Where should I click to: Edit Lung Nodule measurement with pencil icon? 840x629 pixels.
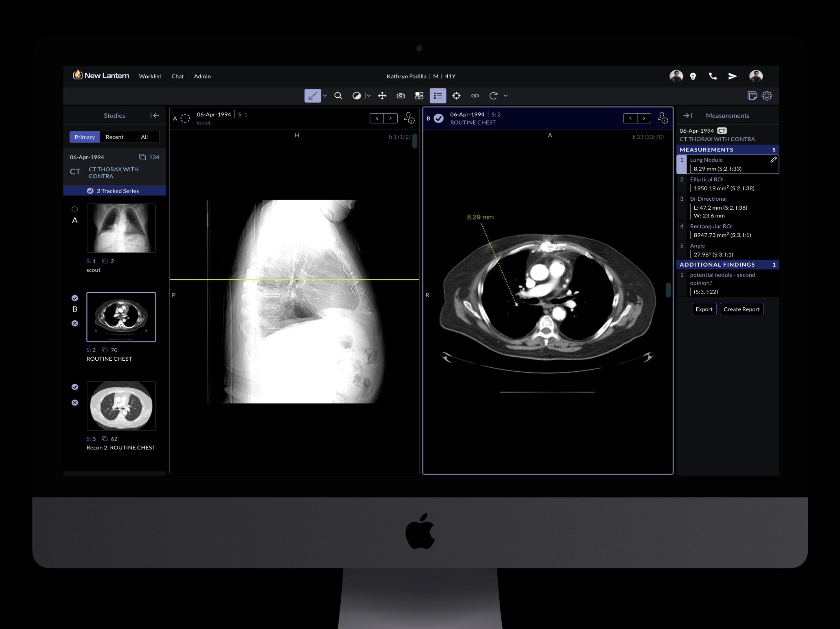[x=773, y=160]
